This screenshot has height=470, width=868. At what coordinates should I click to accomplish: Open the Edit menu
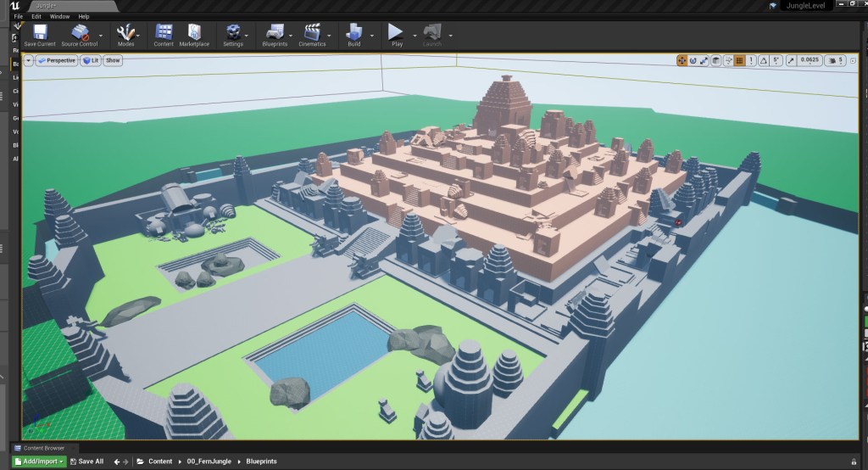pyautogui.click(x=36, y=16)
